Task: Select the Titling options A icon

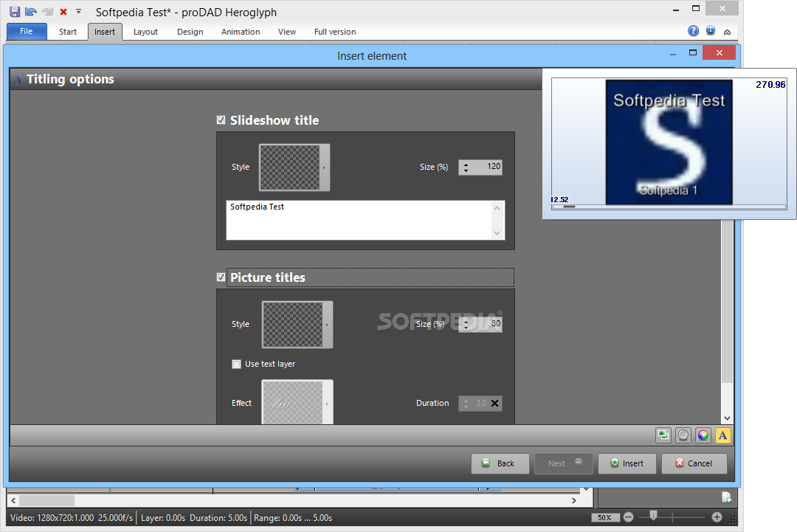Action: pyautogui.click(x=722, y=435)
